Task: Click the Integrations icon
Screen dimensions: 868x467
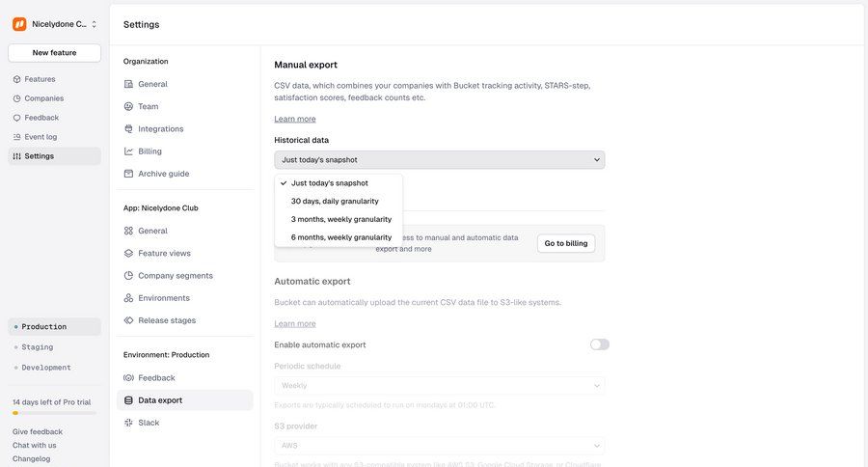Action: coord(128,129)
